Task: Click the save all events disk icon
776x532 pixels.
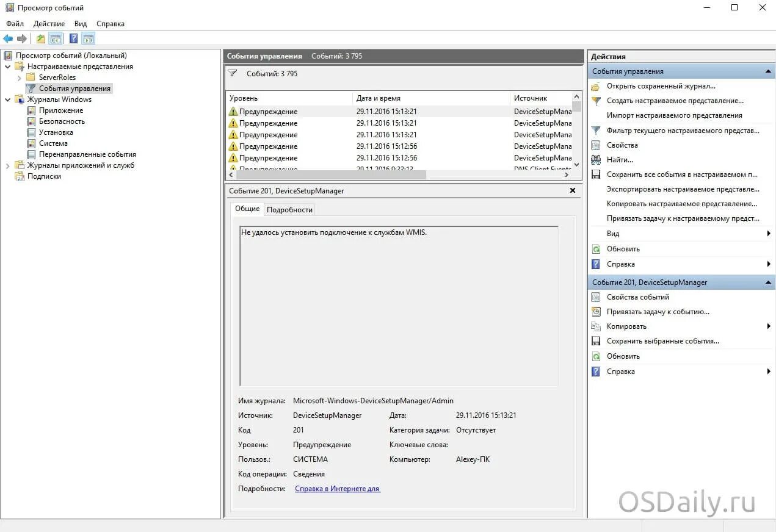Action: point(596,174)
